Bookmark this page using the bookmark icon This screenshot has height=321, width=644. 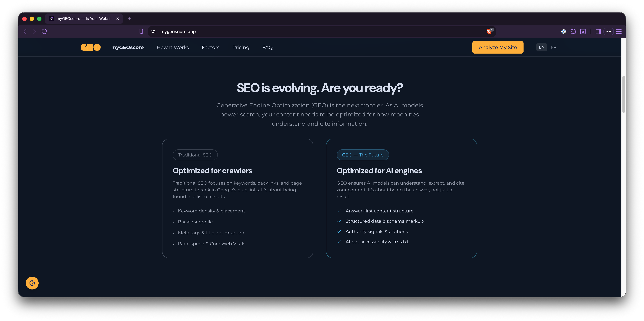pos(141,32)
